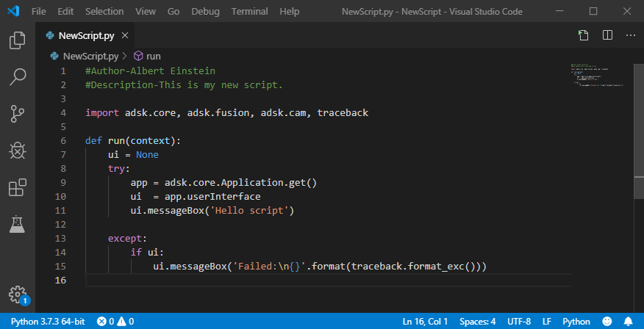Click 'adsk.core.Application.get()' text

[x=240, y=183]
